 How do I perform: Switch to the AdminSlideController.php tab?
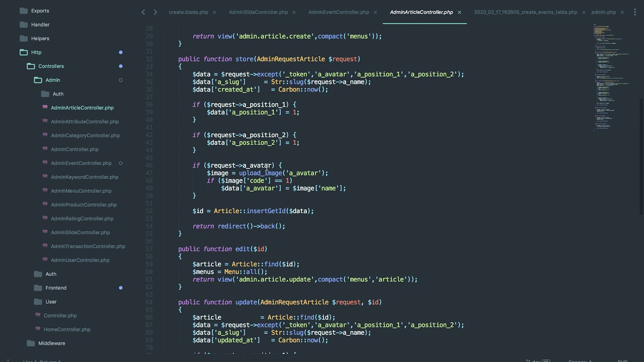(258, 12)
